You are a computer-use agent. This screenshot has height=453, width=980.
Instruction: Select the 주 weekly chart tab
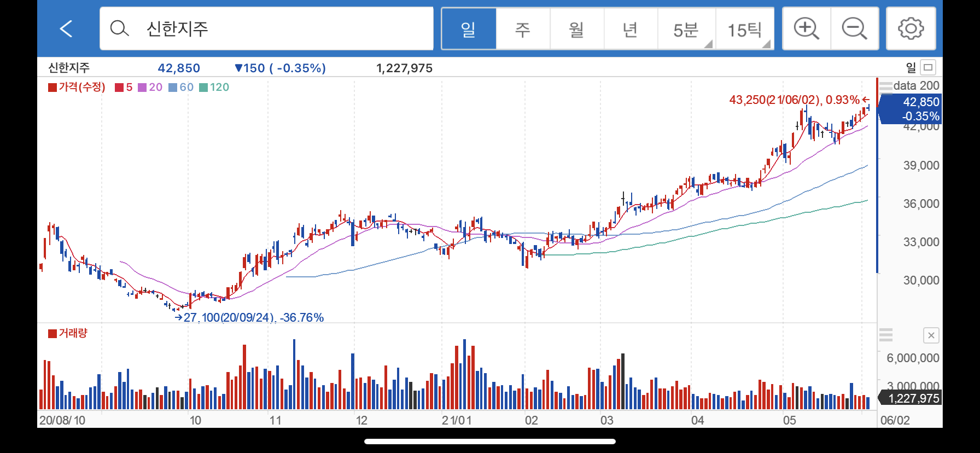[x=523, y=28]
